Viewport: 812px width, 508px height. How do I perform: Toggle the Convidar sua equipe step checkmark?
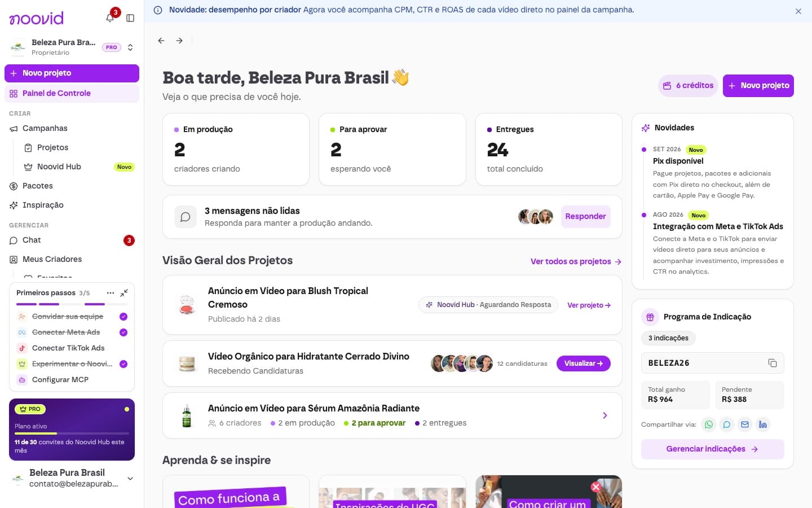pos(123,317)
